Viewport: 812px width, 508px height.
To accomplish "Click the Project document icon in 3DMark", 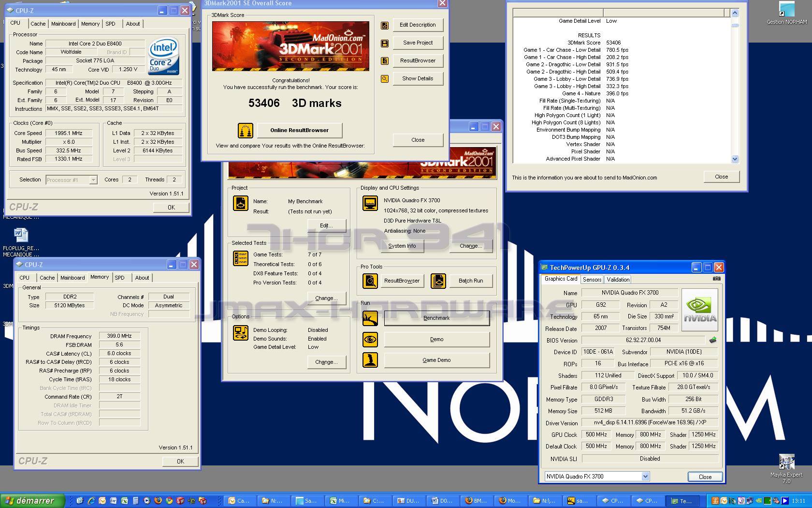I will point(241,203).
